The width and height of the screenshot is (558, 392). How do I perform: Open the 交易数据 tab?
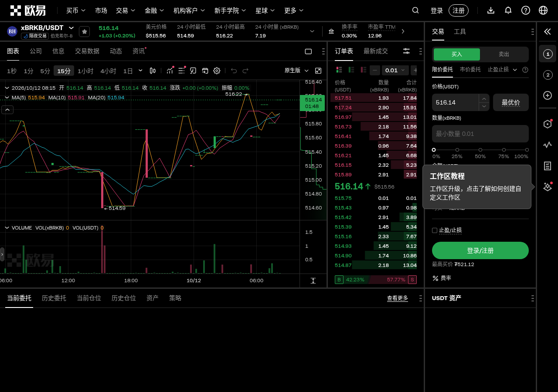click(87, 51)
